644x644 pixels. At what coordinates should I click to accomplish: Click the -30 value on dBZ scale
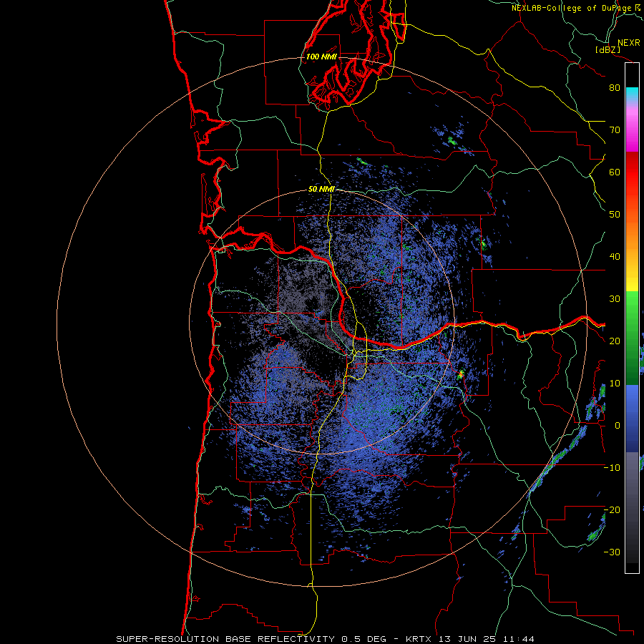point(612,552)
